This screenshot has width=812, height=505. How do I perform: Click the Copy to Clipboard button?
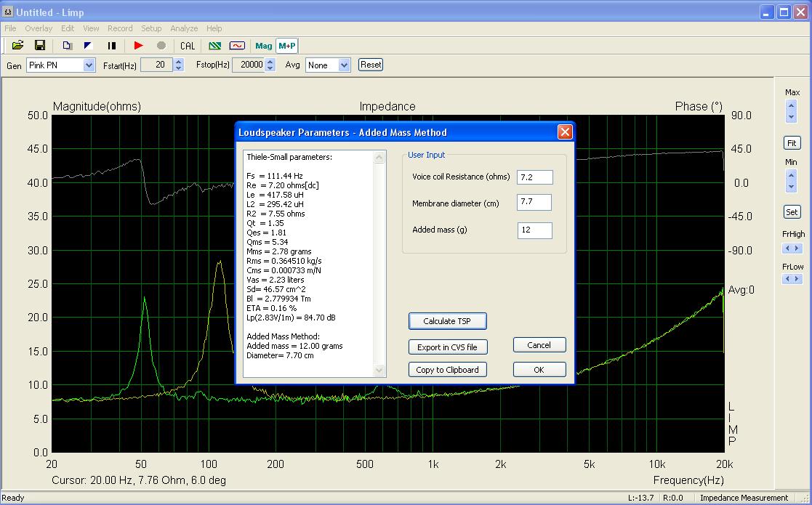coord(447,370)
